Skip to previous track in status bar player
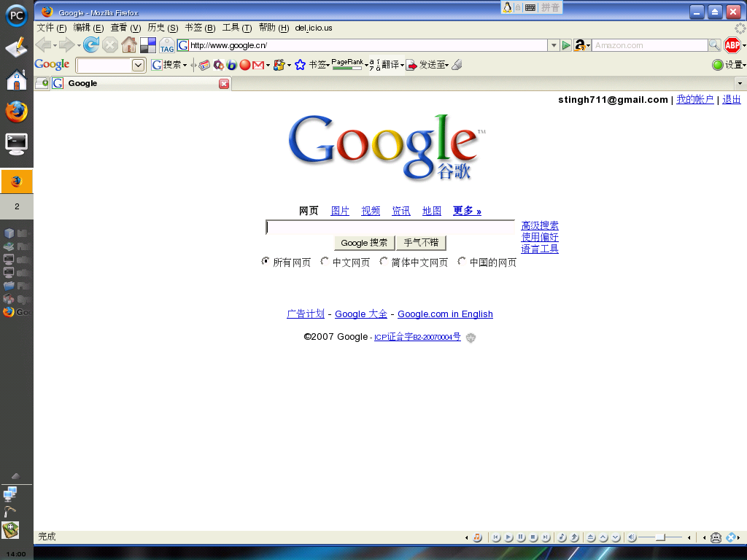This screenshot has height=560, width=747. [x=496, y=537]
